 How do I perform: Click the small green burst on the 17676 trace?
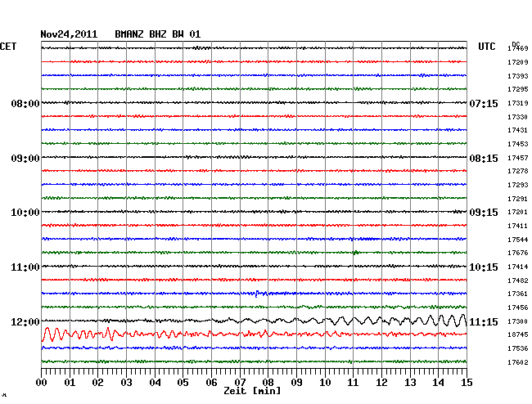click(x=356, y=252)
